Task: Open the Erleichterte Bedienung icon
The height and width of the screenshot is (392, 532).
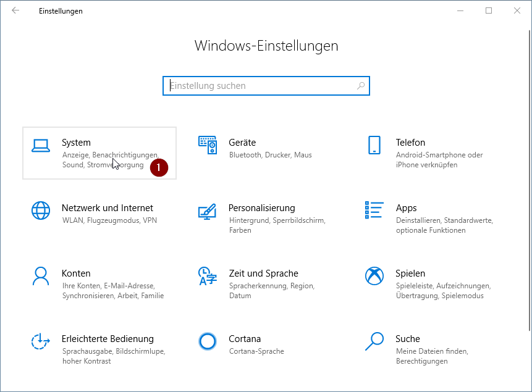Action: tap(41, 341)
